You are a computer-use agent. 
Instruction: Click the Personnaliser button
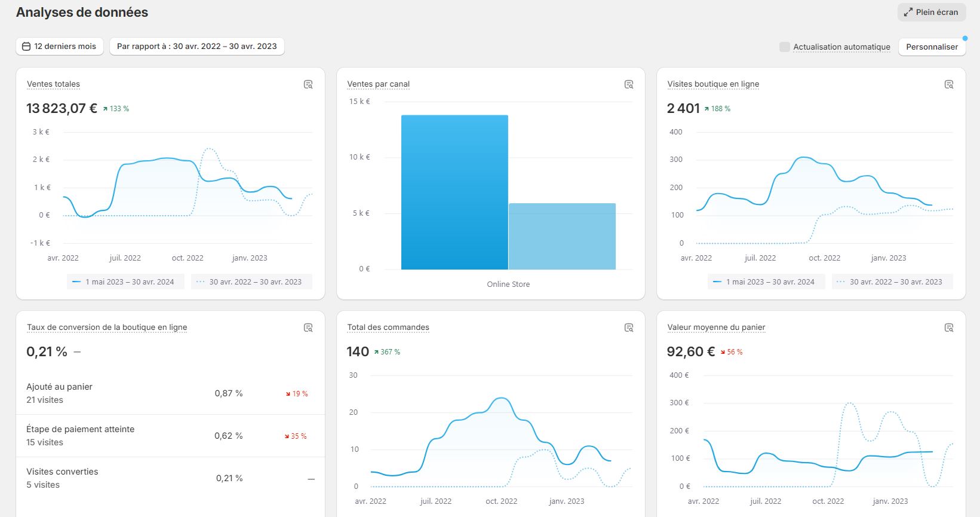(932, 47)
